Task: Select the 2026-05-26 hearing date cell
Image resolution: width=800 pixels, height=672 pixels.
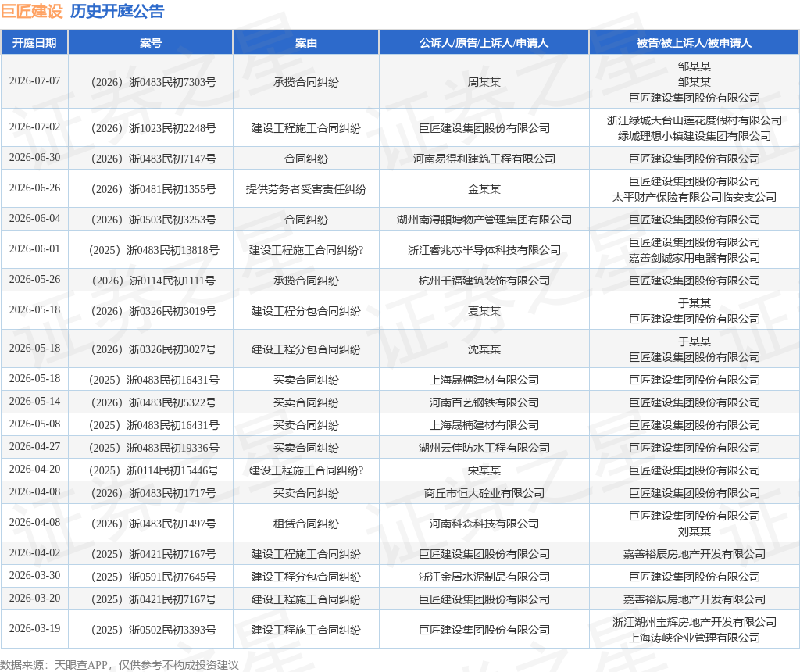Action: click(34, 280)
